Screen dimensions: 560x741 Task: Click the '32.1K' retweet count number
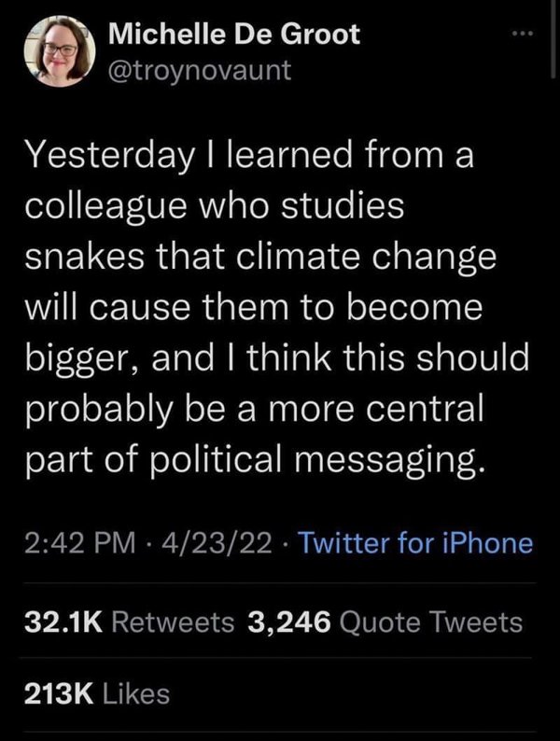tap(63, 622)
